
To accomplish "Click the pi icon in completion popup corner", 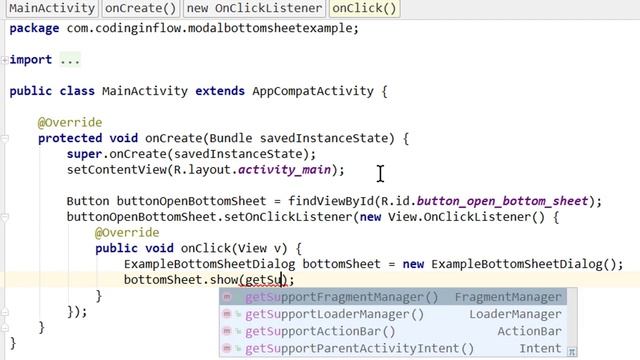I will pyautogui.click(x=572, y=351).
